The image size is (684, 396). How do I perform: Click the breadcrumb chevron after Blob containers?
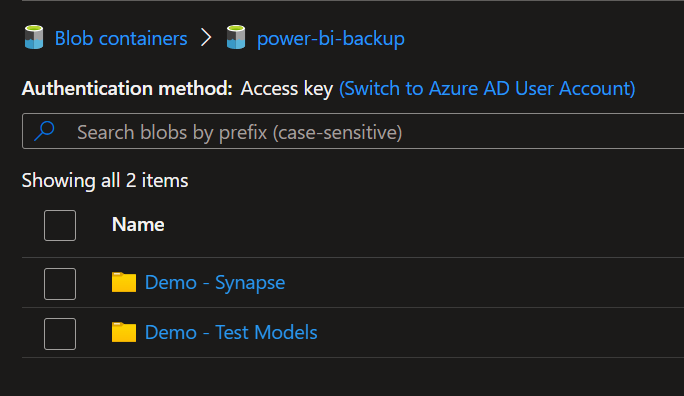tap(206, 38)
